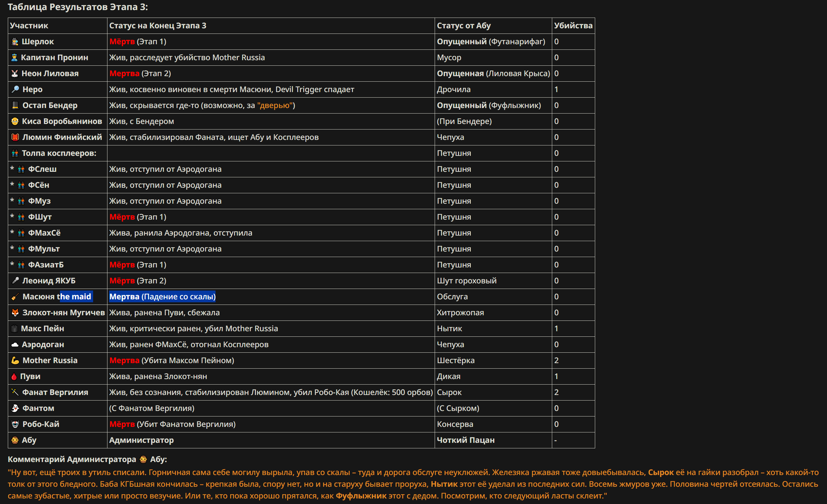Click the people emoji in the ФМуз row
This screenshot has height=504, width=827.
click(x=21, y=201)
